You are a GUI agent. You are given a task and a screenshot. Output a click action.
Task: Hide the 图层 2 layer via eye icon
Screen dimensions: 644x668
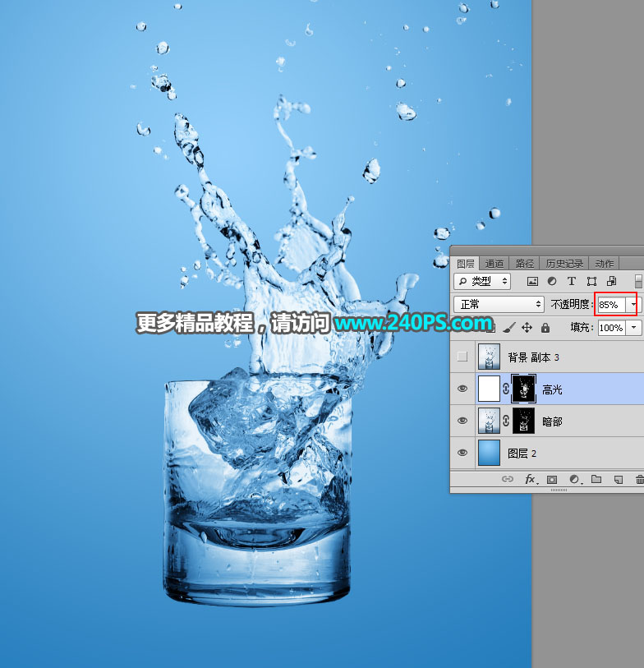coord(462,453)
